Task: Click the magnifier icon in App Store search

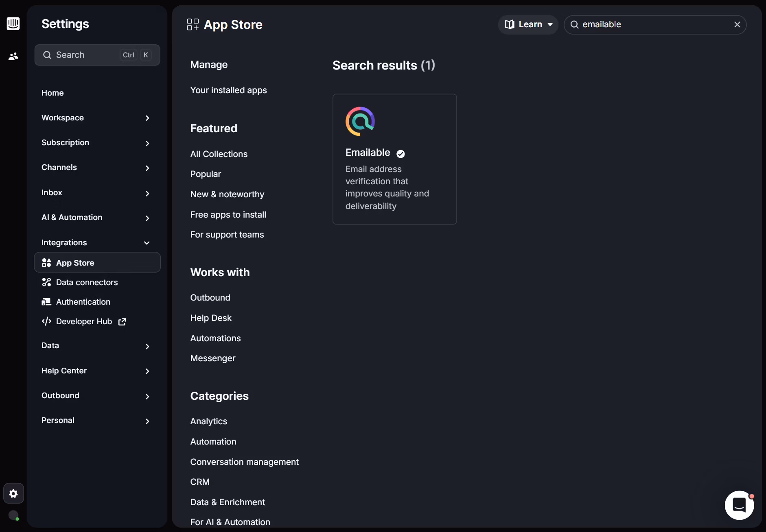Action: coord(574,24)
